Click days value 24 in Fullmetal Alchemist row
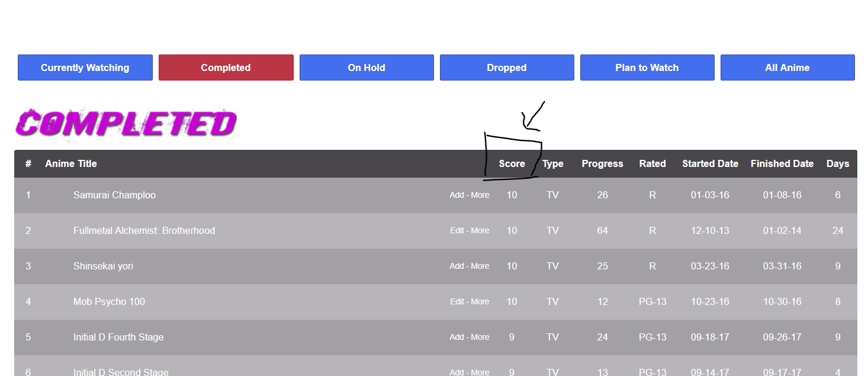This screenshot has width=868, height=376. pyautogui.click(x=838, y=230)
